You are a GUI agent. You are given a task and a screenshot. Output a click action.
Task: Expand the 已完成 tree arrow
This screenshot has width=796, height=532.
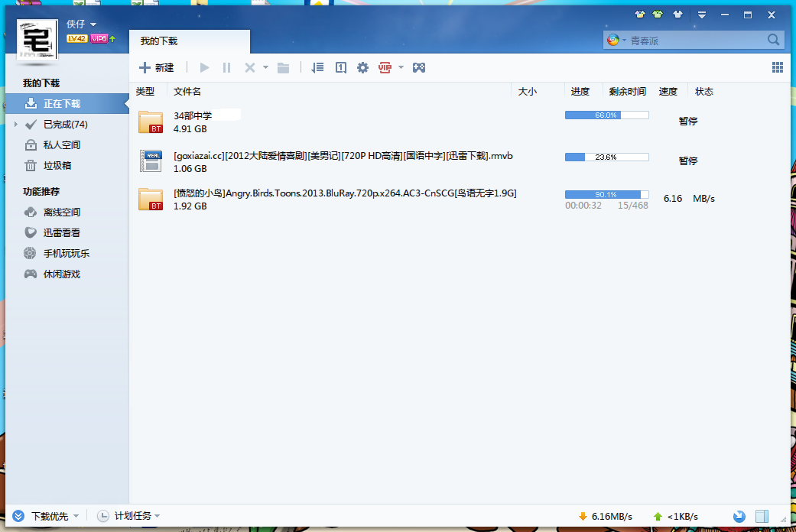coord(16,125)
